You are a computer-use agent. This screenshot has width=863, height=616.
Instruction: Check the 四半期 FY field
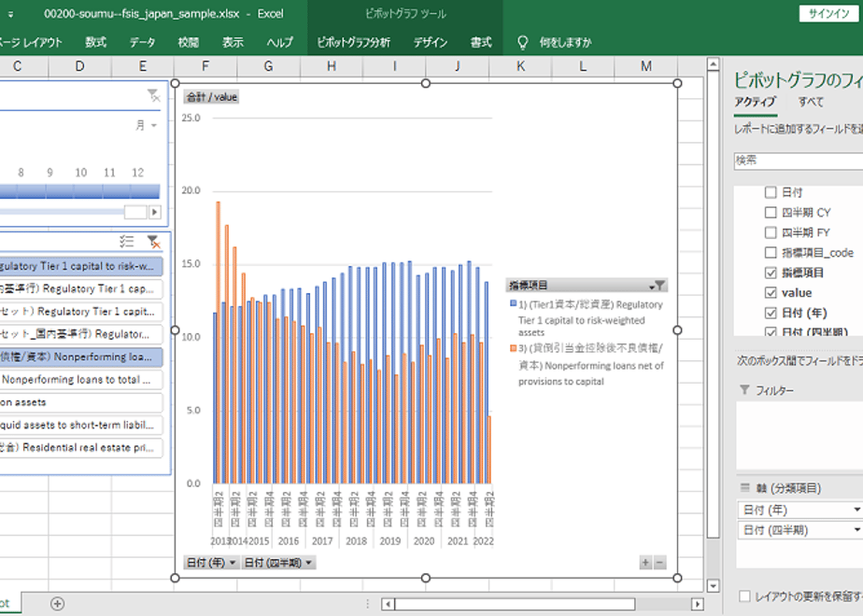tap(771, 232)
